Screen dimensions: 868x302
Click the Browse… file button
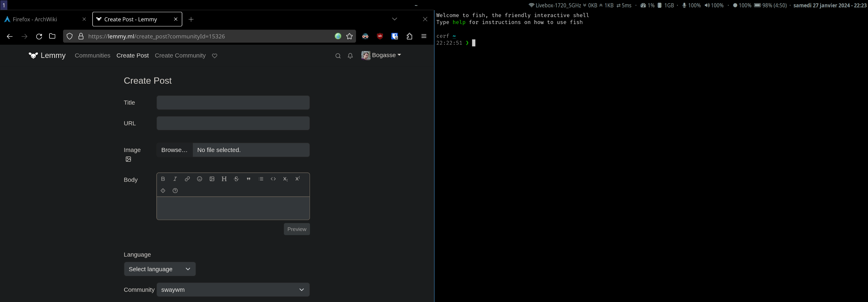click(x=174, y=150)
